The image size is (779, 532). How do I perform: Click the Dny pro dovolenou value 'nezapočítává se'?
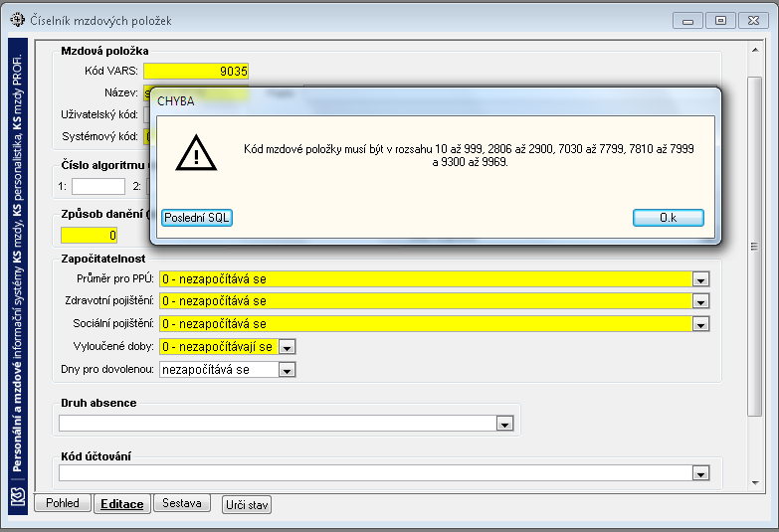[x=206, y=370]
